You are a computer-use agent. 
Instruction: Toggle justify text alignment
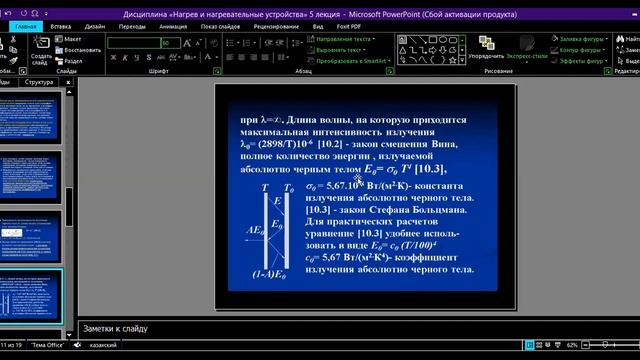(x=265, y=58)
